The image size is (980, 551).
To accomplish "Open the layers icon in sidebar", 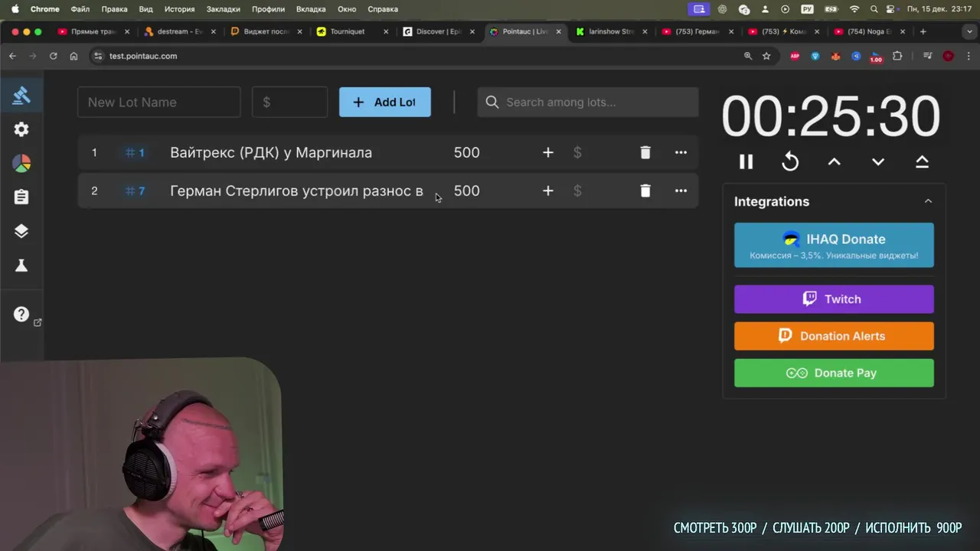I will click(x=21, y=231).
